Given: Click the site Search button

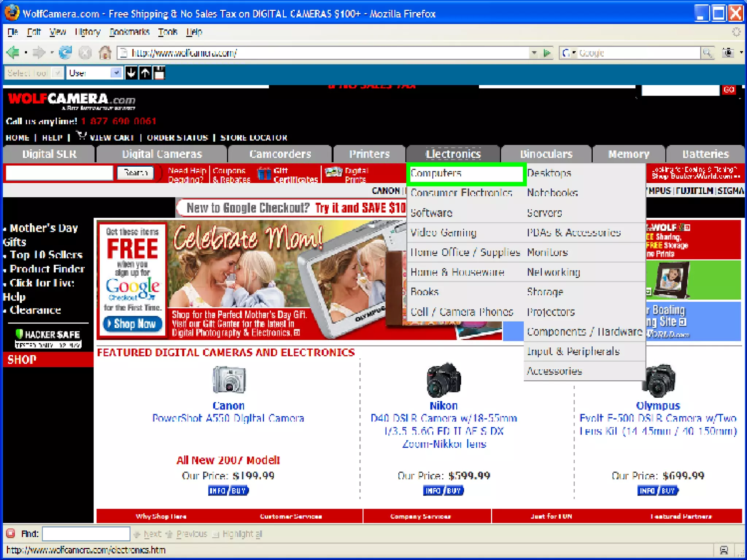Looking at the screenshot, I should [x=135, y=172].
